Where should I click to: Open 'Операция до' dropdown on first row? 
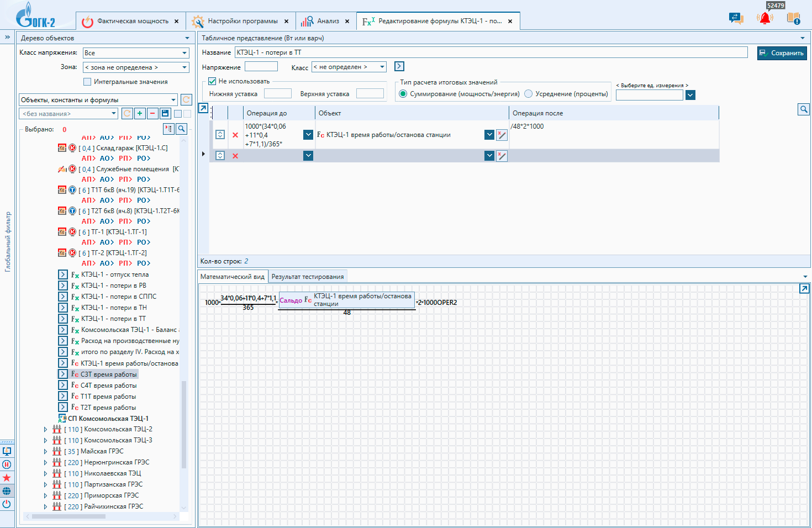(x=308, y=135)
